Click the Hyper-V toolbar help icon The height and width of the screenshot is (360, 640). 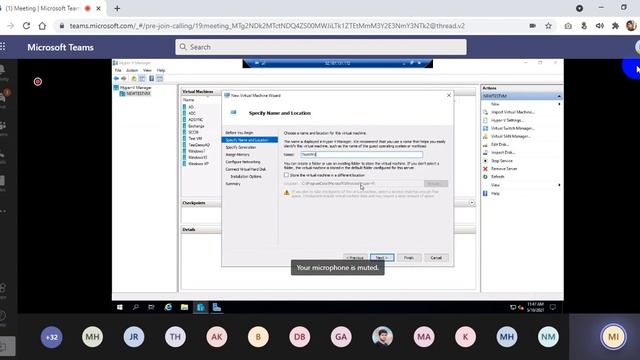click(x=151, y=78)
